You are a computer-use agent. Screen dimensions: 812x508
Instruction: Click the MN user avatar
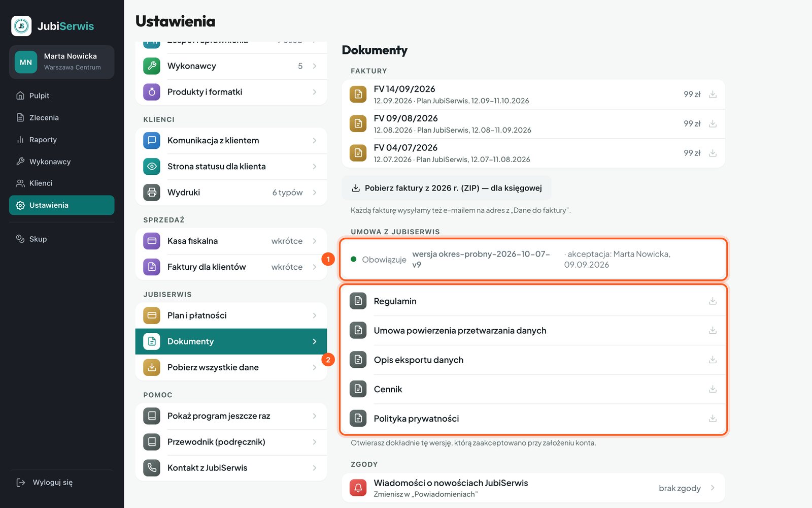26,62
